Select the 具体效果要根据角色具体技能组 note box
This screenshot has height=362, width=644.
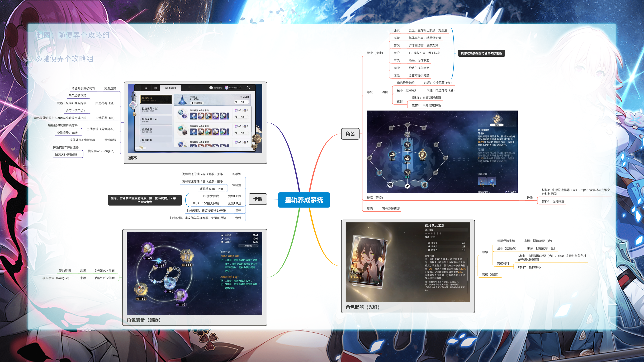[x=481, y=53]
